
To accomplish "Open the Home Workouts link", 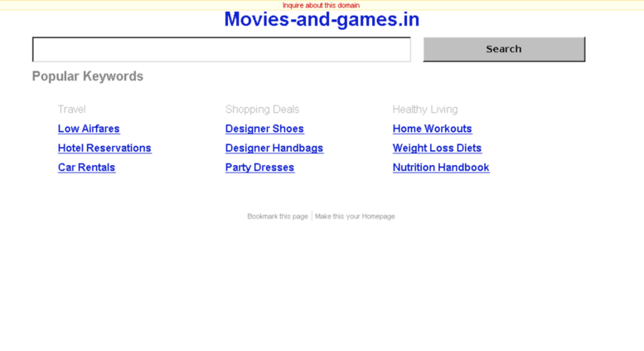I will pos(432,129).
